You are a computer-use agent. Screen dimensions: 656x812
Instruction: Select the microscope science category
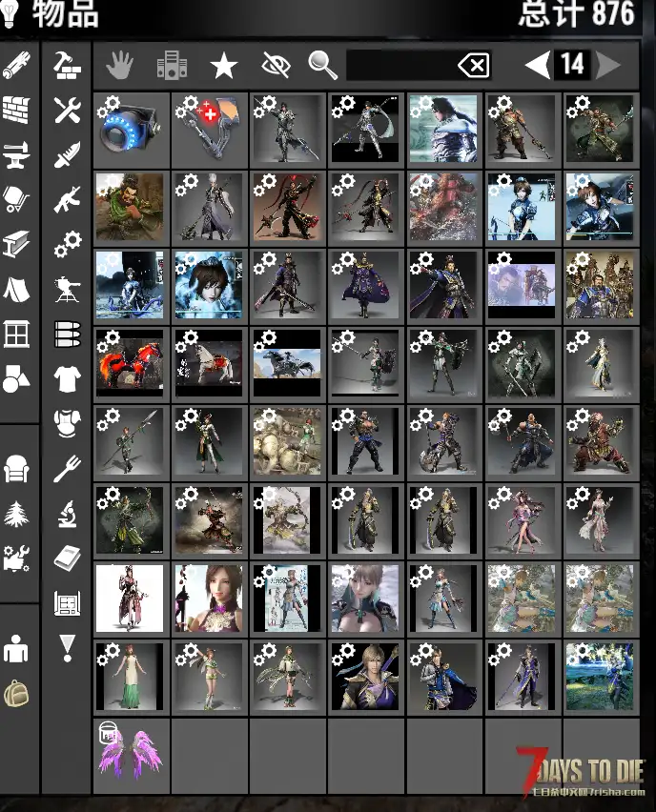click(x=68, y=514)
